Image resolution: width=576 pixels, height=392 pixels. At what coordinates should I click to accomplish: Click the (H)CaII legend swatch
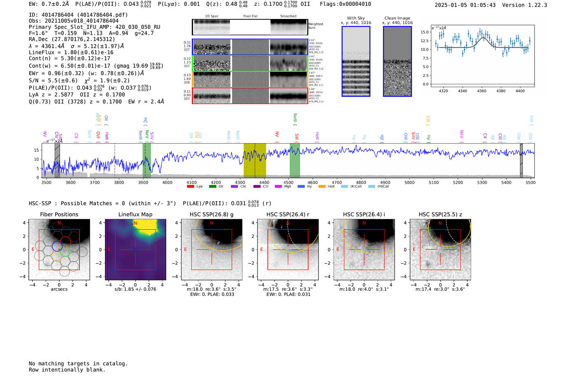point(372,186)
